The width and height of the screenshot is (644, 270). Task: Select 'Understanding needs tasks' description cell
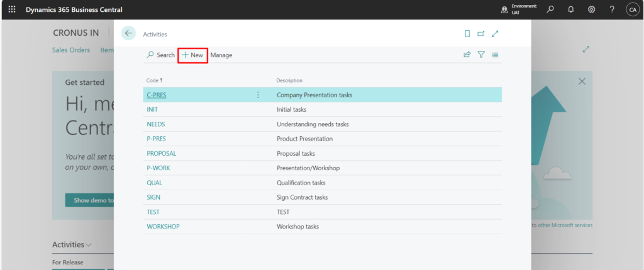coord(313,124)
